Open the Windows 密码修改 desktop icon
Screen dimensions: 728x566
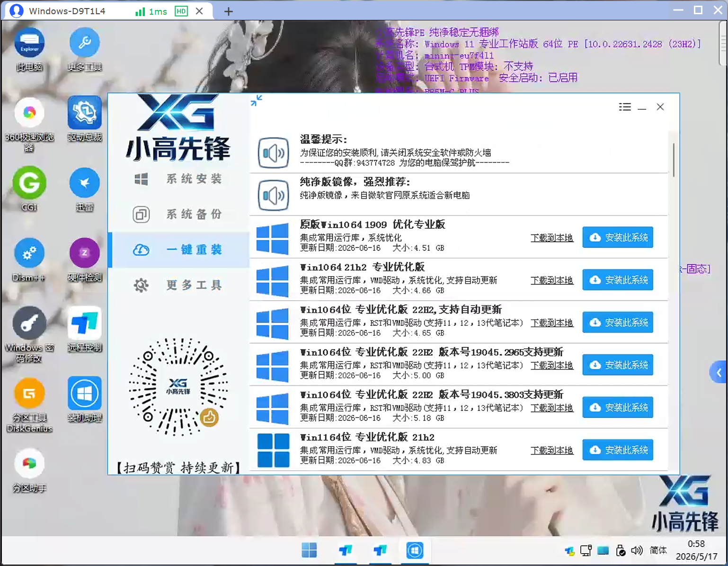[x=29, y=334]
